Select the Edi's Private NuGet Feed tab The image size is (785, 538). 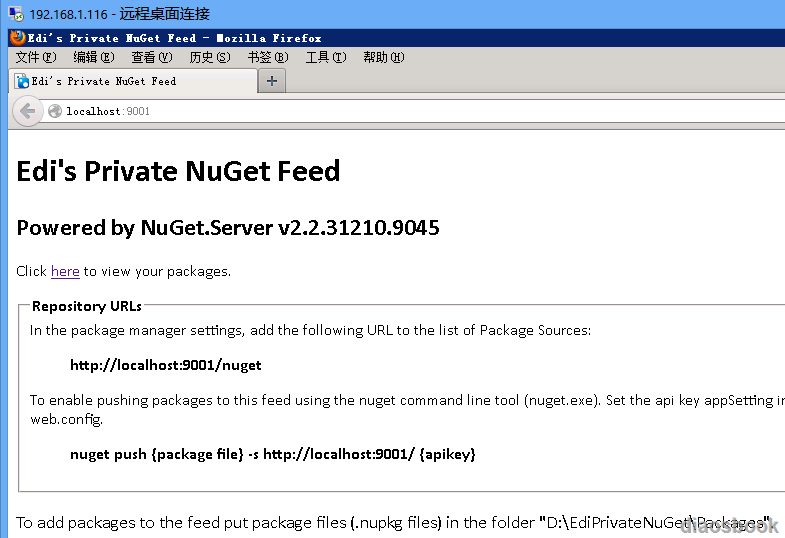[x=133, y=81]
